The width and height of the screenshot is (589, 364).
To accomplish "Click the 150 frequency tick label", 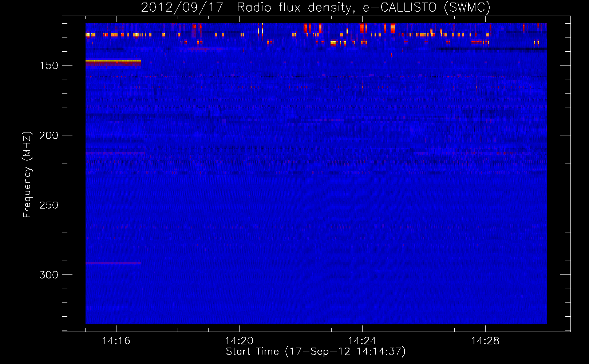I will pos(49,66).
